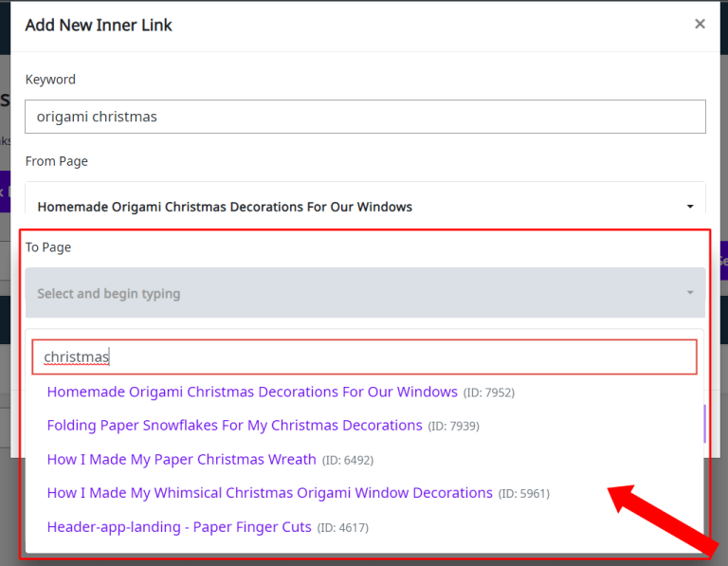Click the 'From Page' label
Screen dimensions: 728x566
[57, 161]
